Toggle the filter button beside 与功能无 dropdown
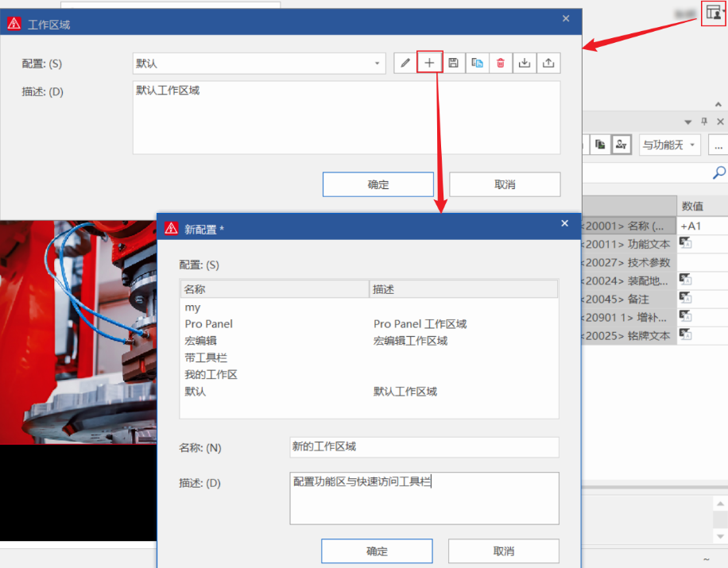Screen dimensions: 728x568 click(622, 145)
